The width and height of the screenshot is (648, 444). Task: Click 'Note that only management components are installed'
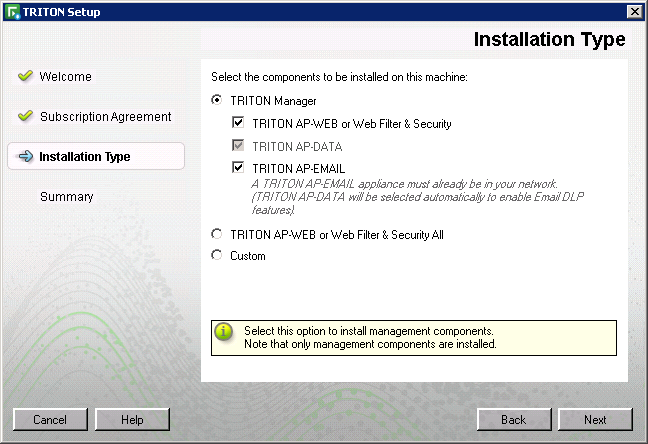(x=370, y=344)
